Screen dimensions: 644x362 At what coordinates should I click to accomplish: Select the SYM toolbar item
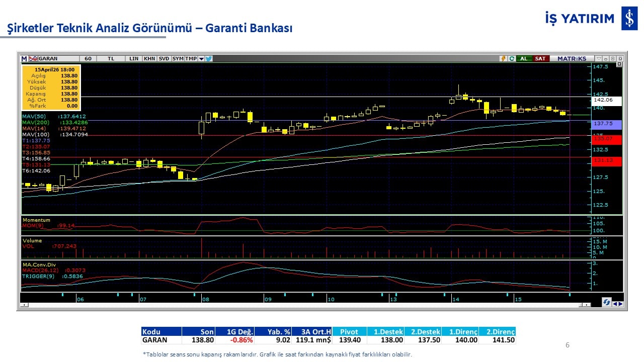[x=178, y=58]
